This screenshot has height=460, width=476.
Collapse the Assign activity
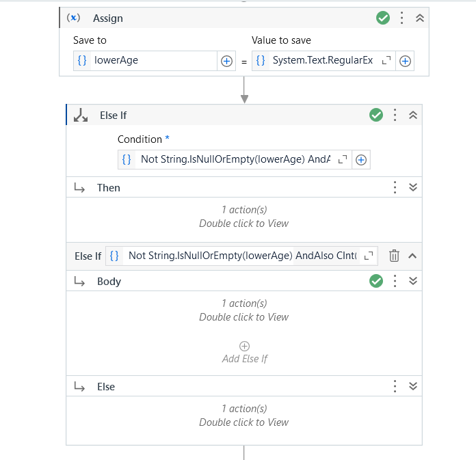click(x=420, y=18)
